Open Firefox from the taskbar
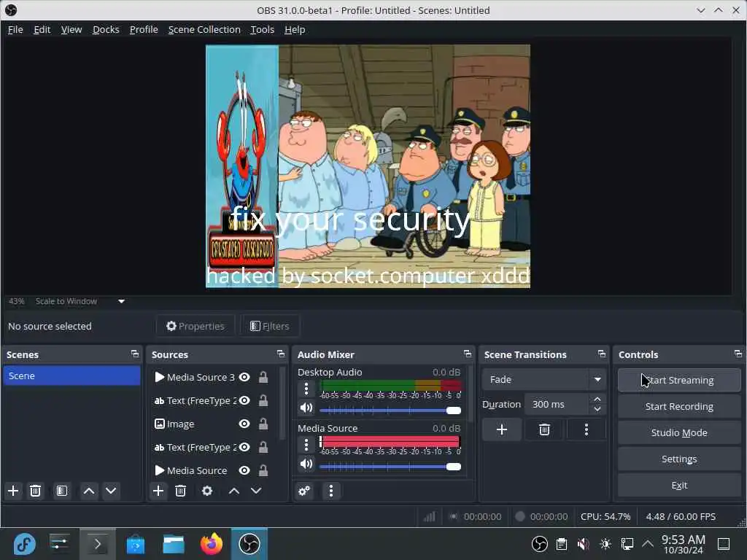This screenshot has height=560, width=747. [212, 544]
